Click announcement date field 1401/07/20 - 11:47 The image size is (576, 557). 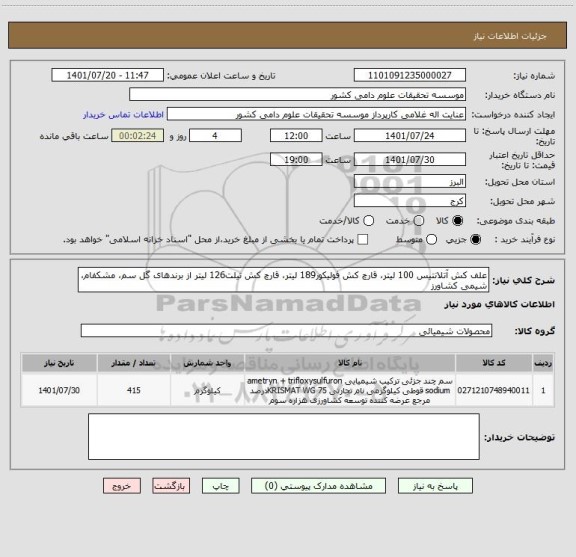[x=108, y=75]
